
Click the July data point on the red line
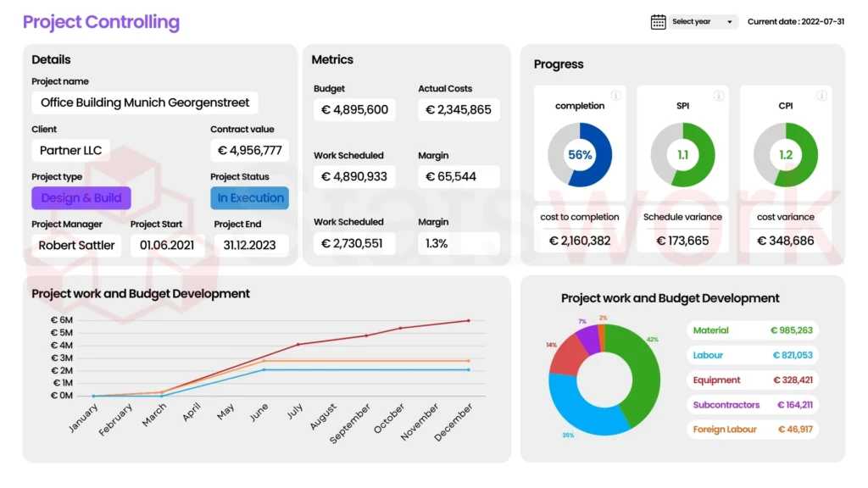[298, 345]
